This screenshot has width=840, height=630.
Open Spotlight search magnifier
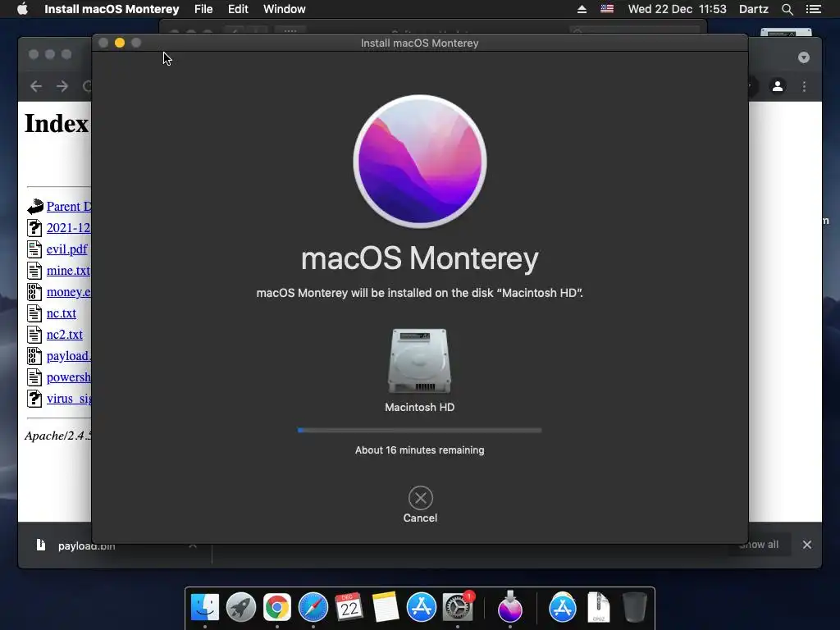click(x=787, y=9)
